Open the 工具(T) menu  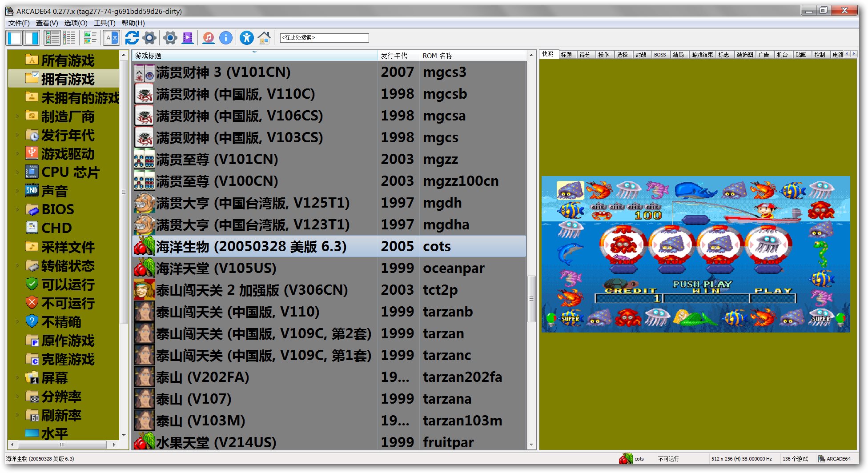pyautogui.click(x=104, y=23)
